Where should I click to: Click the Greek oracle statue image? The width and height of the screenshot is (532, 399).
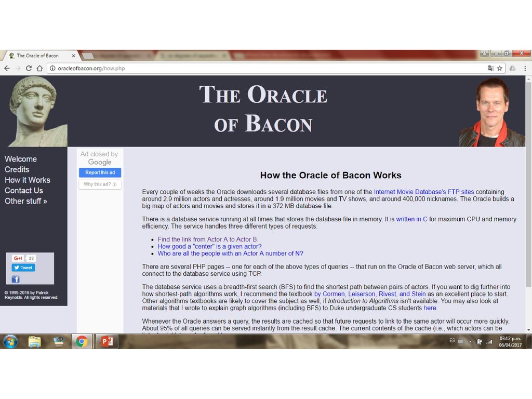[x=37, y=111]
